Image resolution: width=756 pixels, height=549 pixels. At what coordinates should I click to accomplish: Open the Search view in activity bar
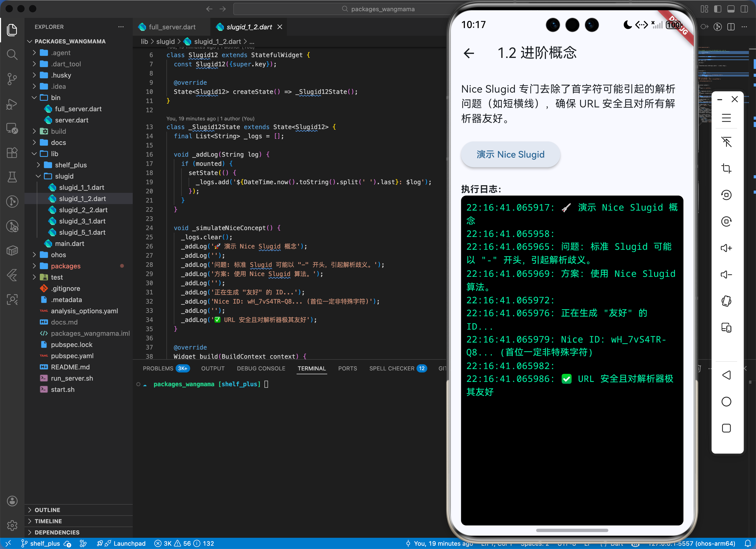tap(12, 54)
